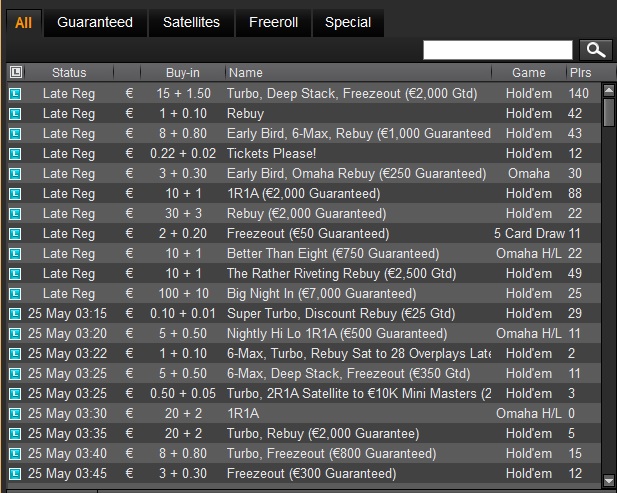This screenshot has width=617, height=493.
Task: Select 'Turbo, Rebuy (€2,000 Guarantee)' tournament
Action: click(x=323, y=434)
